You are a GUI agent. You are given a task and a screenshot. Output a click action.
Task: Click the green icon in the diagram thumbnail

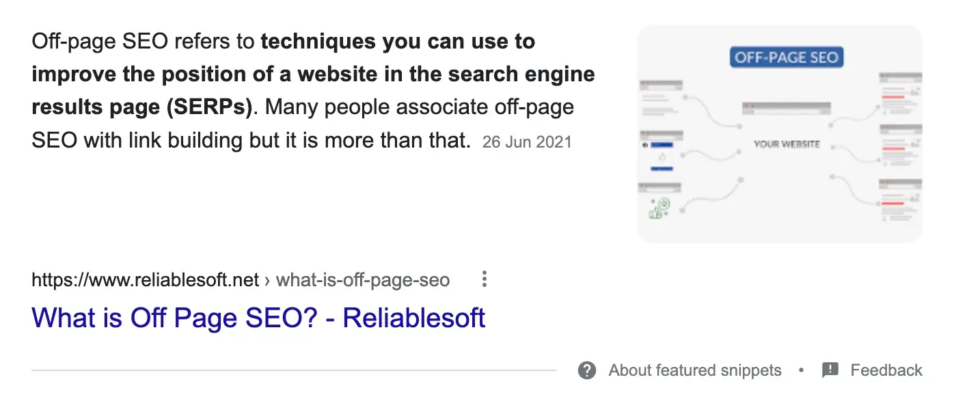point(659,208)
